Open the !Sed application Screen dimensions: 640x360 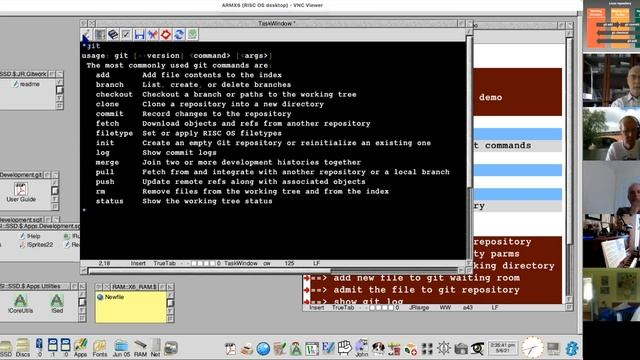tap(57, 304)
